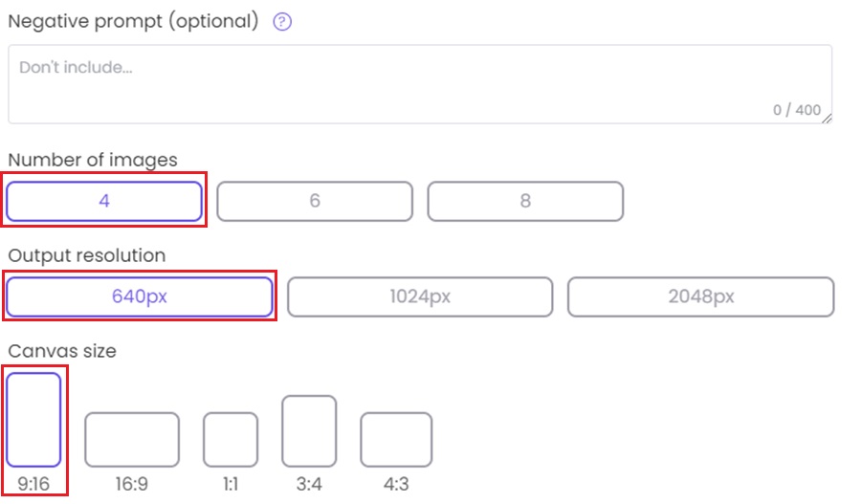Click the '0 / 400' character counter

point(796,110)
